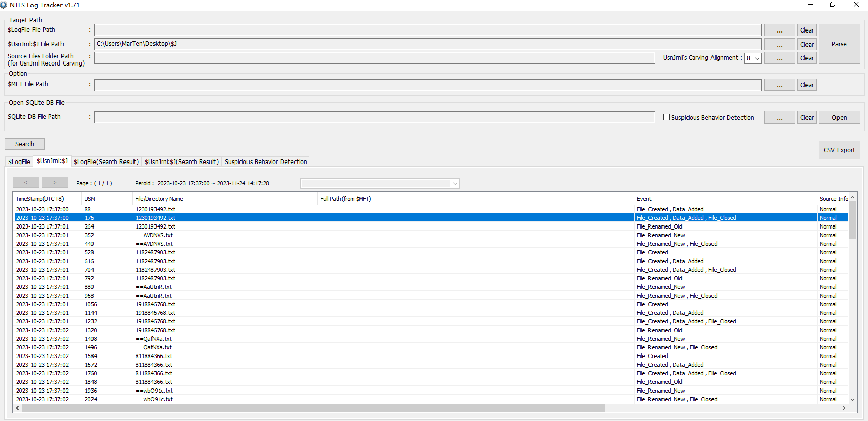Browse for Source Files Folder Path

[780, 58]
